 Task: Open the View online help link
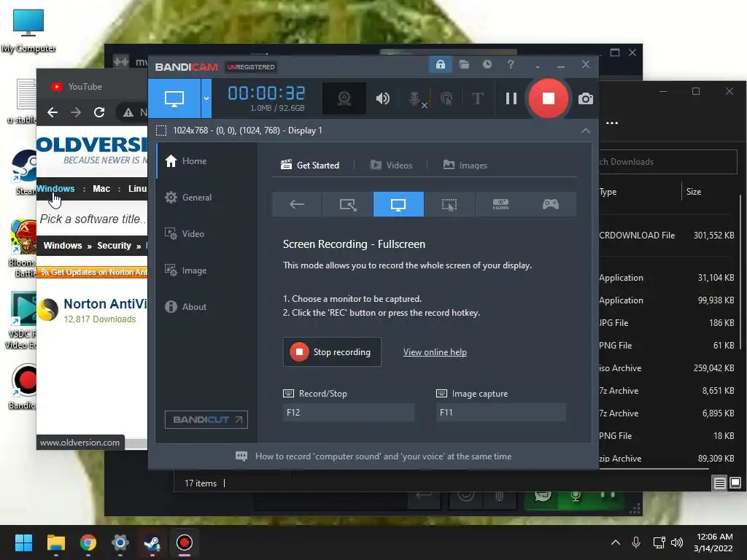tap(435, 352)
